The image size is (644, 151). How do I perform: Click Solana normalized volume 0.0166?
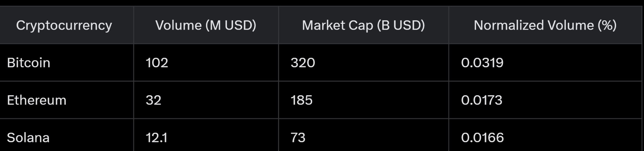point(482,137)
